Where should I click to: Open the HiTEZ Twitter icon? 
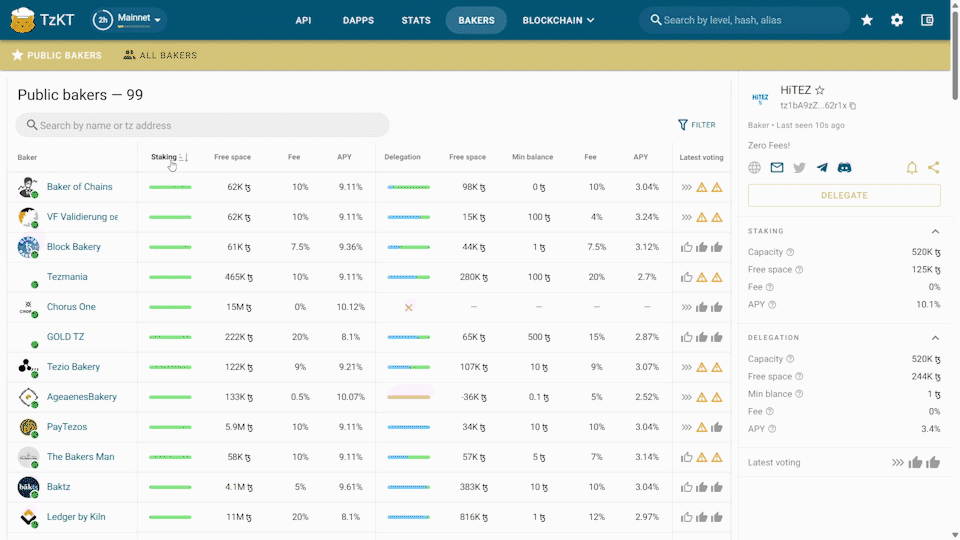[x=800, y=168]
